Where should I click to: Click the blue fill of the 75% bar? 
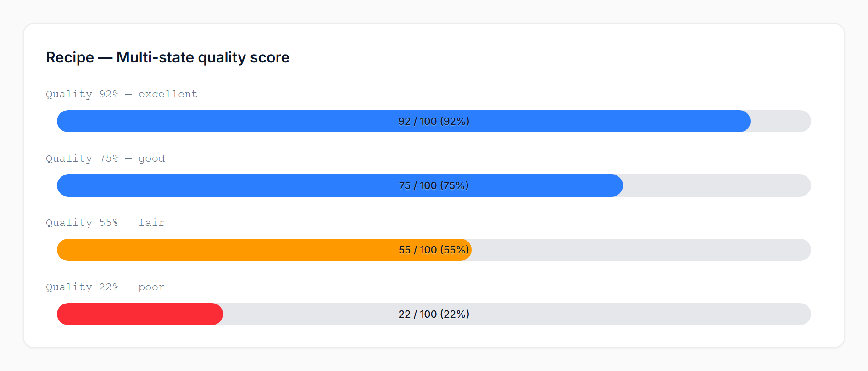coord(229,185)
